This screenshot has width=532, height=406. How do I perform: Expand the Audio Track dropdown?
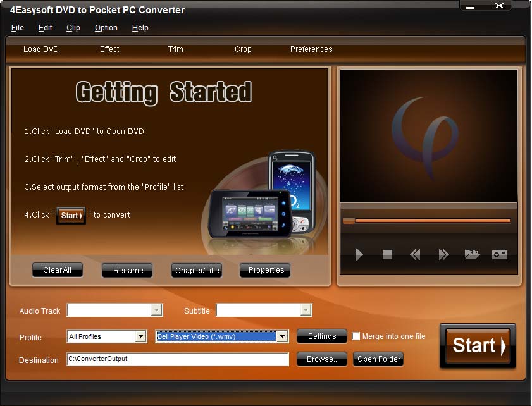156,310
